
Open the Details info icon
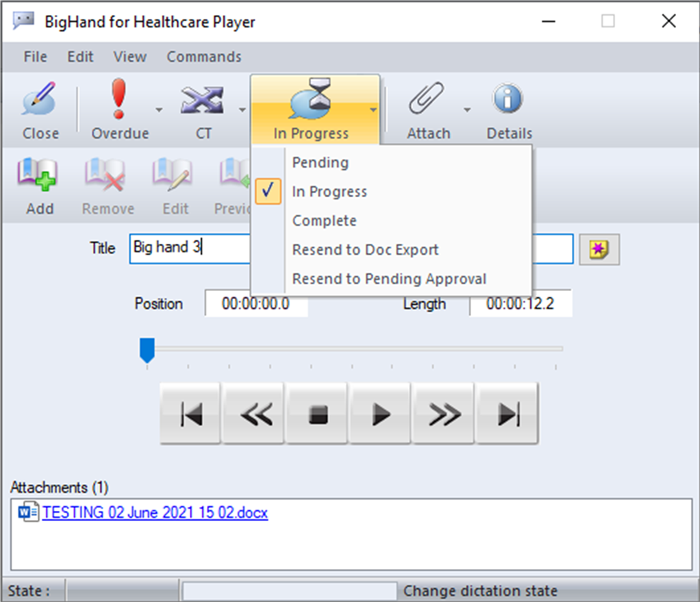tap(508, 98)
